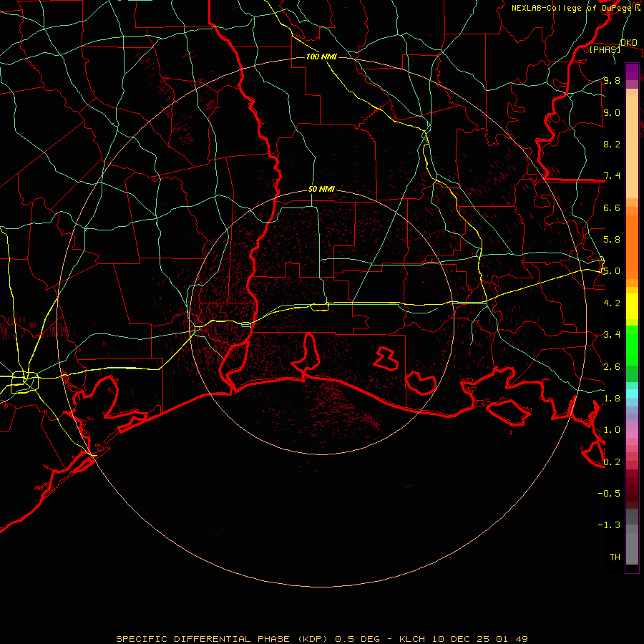The width and height of the screenshot is (644, 644).
Task: Click the 1.8 scale label
Action: pyautogui.click(x=612, y=398)
